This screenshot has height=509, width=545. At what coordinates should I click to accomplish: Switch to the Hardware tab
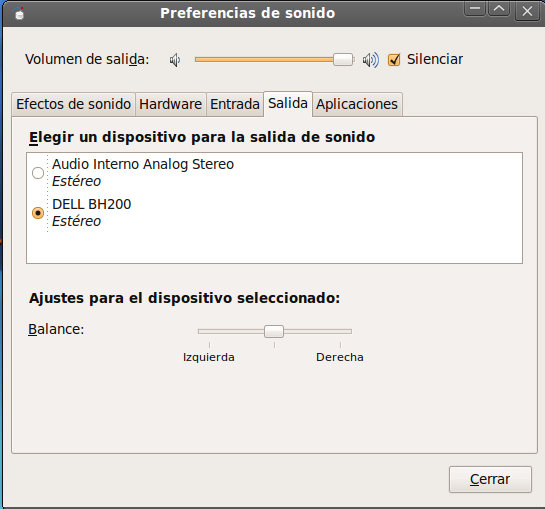click(x=171, y=104)
